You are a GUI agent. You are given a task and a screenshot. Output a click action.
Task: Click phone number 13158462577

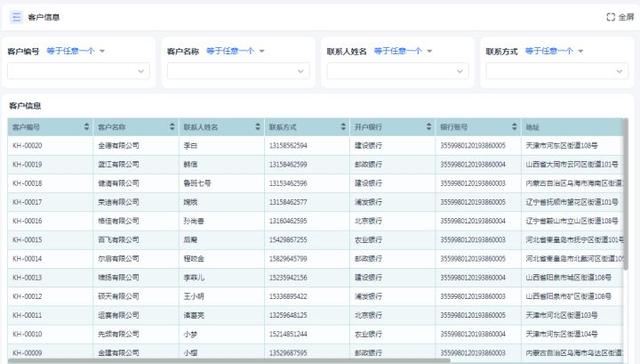point(288,202)
